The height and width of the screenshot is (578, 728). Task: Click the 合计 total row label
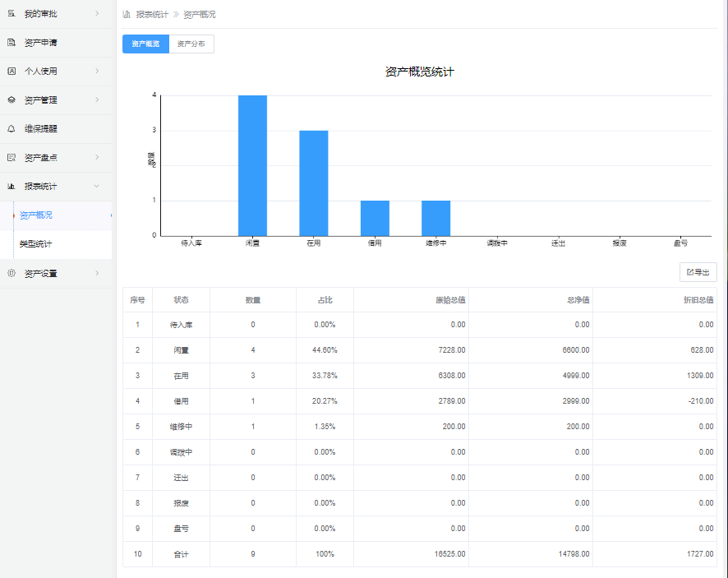[181, 554]
